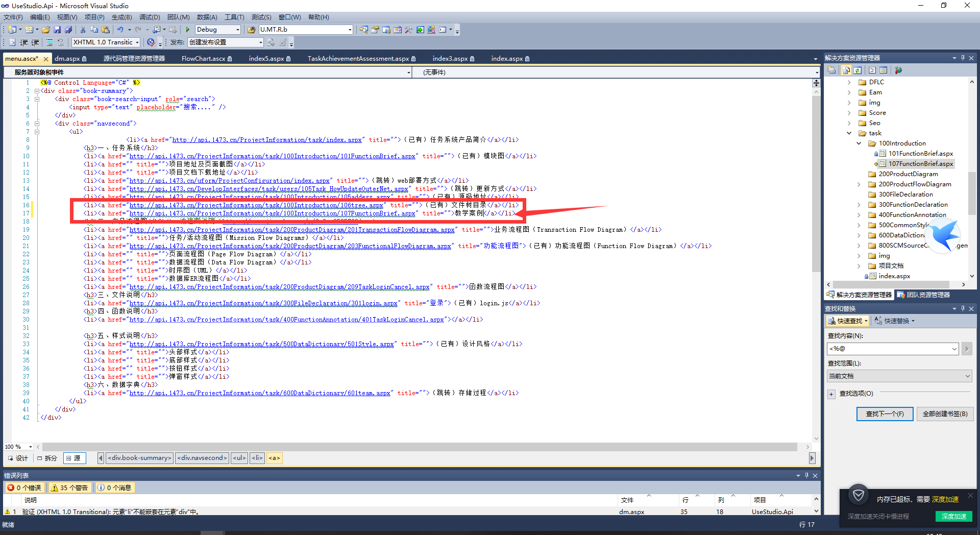Click the Cut (scissors) toolbar icon

pos(83,30)
